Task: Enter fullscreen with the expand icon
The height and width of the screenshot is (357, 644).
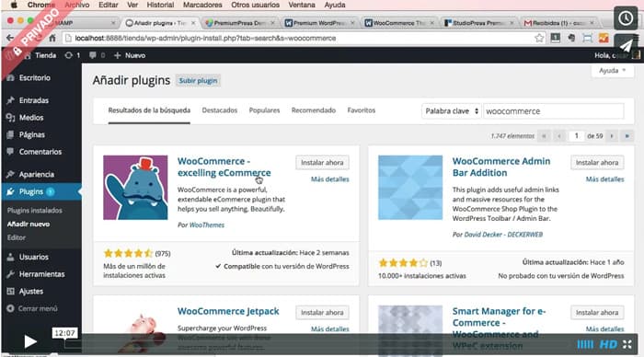Action: coord(627,344)
